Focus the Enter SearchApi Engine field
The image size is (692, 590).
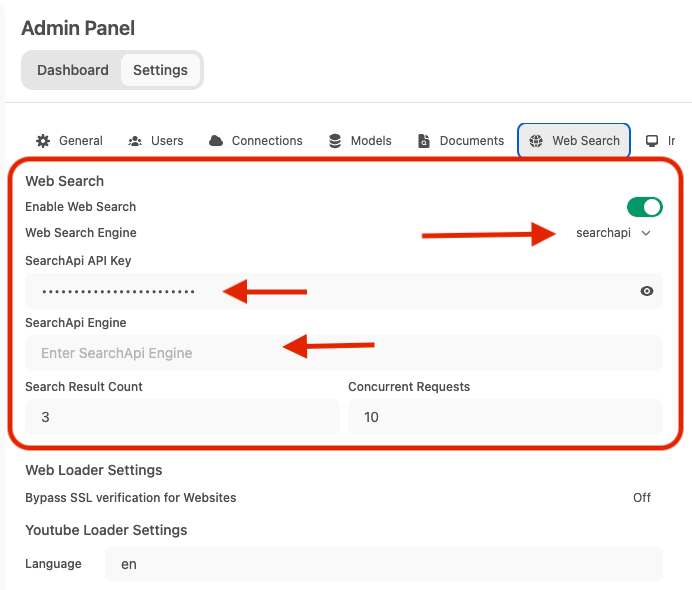[x=343, y=353]
